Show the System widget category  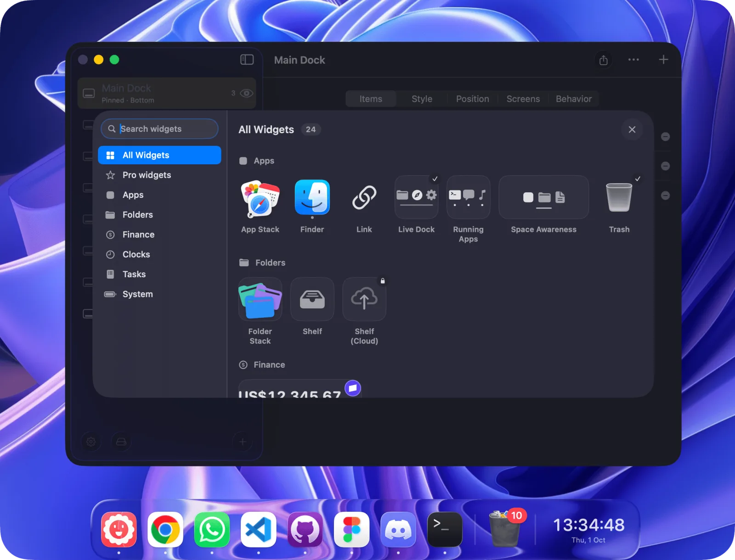click(x=159, y=294)
